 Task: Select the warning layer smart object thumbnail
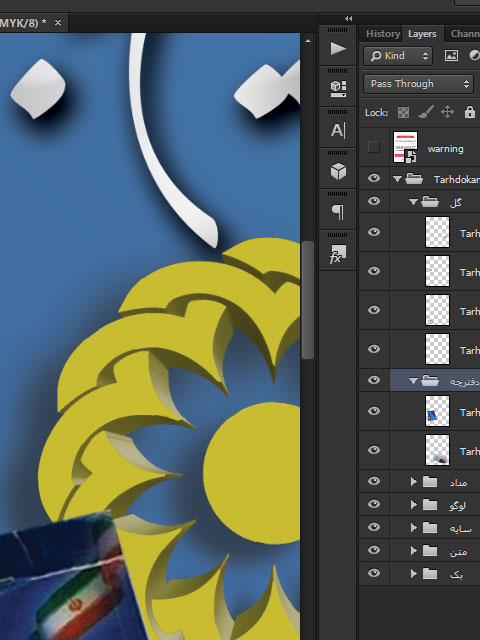[x=405, y=147]
